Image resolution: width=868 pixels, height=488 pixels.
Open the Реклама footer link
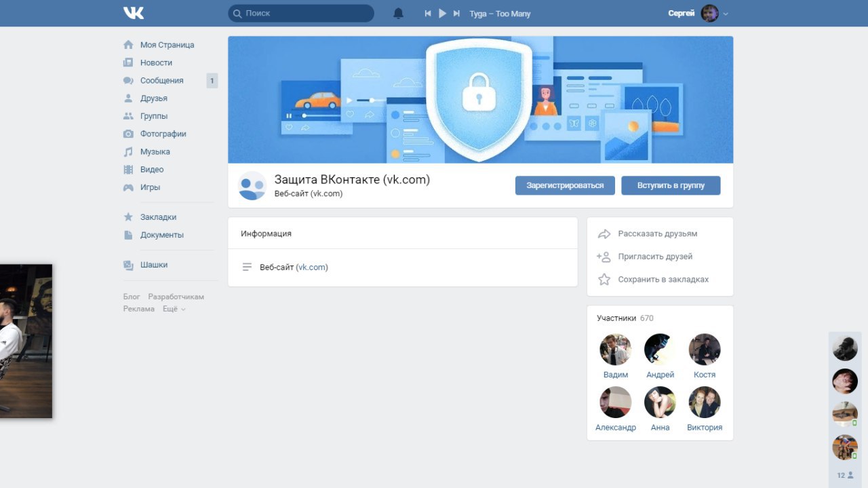(139, 309)
